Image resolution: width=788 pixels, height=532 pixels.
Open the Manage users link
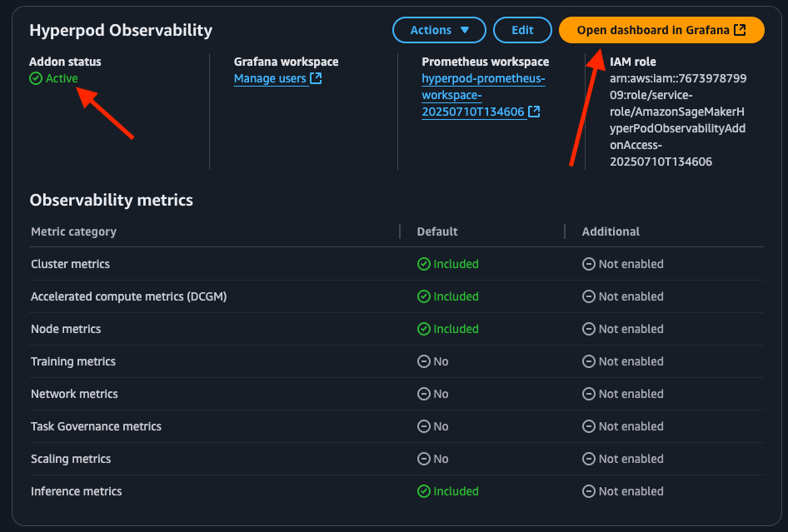coord(270,79)
